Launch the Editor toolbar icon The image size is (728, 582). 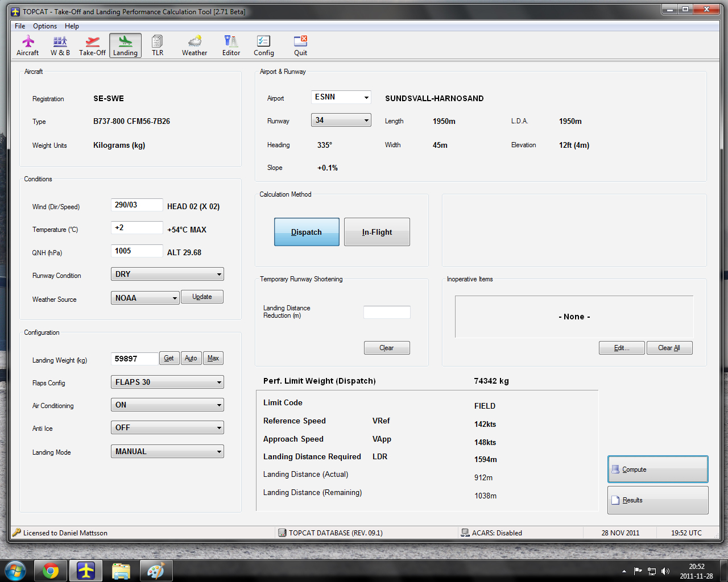pyautogui.click(x=231, y=45)
